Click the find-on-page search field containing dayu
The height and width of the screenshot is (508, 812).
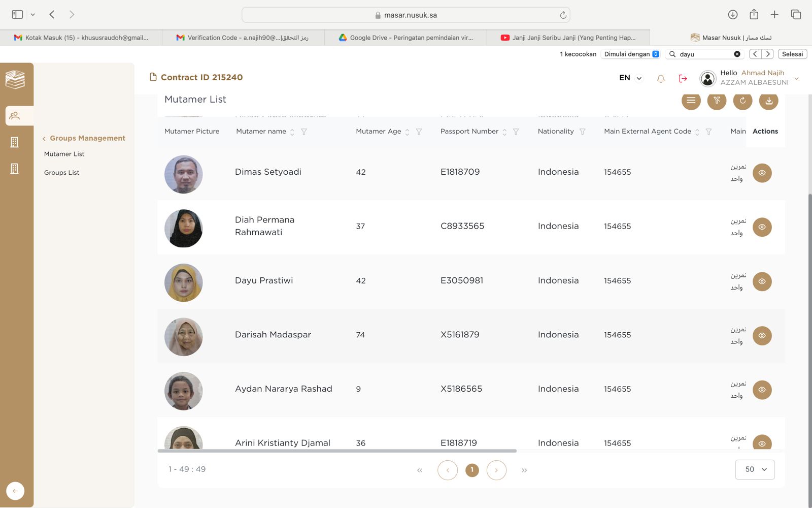pyautogui.click(x=705, y=54)
